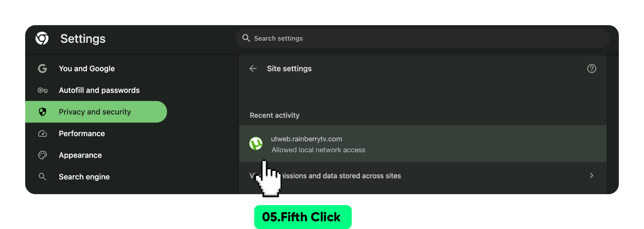Click the magnifier icon in search bar
The width and height of the screenshot is (644, 229).
(246, 38)
